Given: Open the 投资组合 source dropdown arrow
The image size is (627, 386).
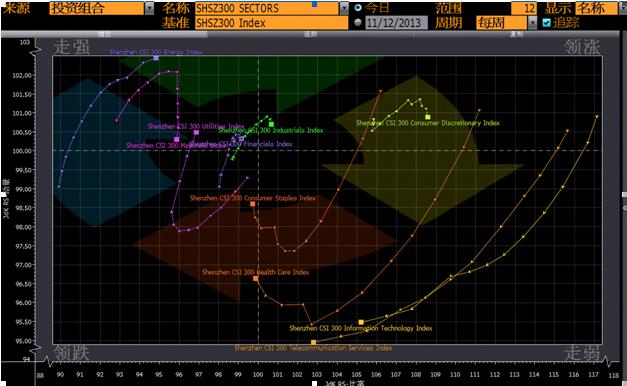Looking at the screenshot, I should (x=149, y=8).
